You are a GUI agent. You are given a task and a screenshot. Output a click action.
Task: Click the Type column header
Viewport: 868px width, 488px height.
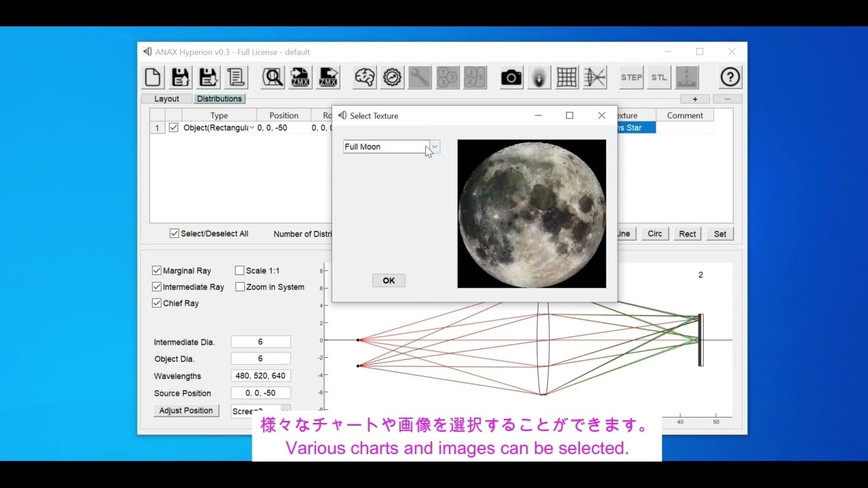point(219,115)
